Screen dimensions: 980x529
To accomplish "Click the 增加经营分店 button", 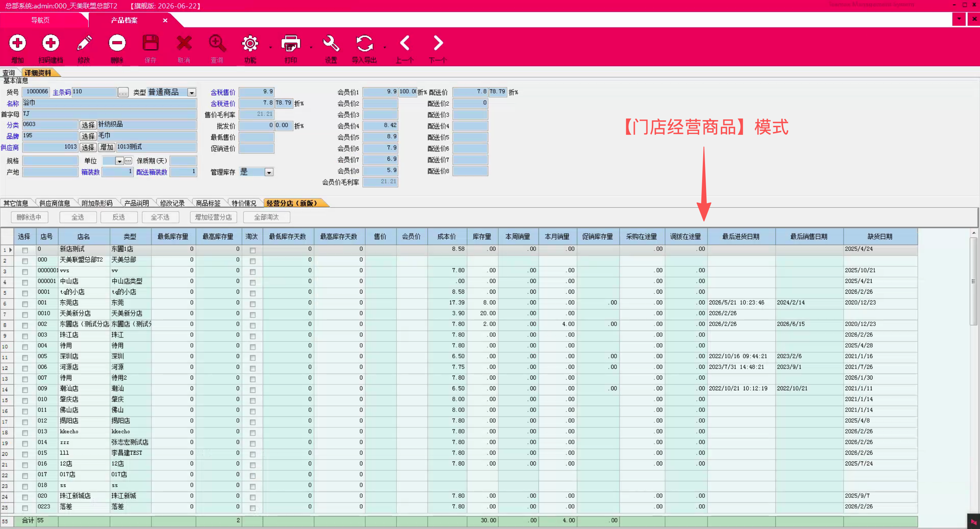I will pos(214,217).
